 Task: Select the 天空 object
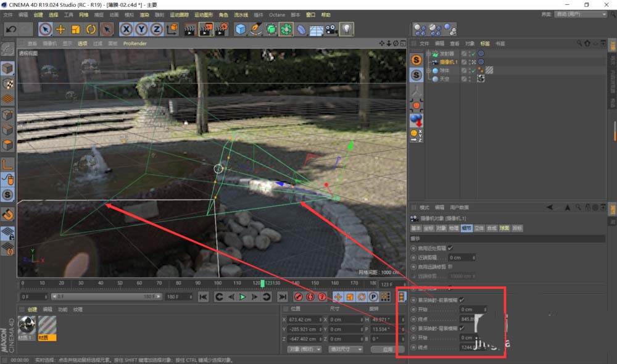444,79
